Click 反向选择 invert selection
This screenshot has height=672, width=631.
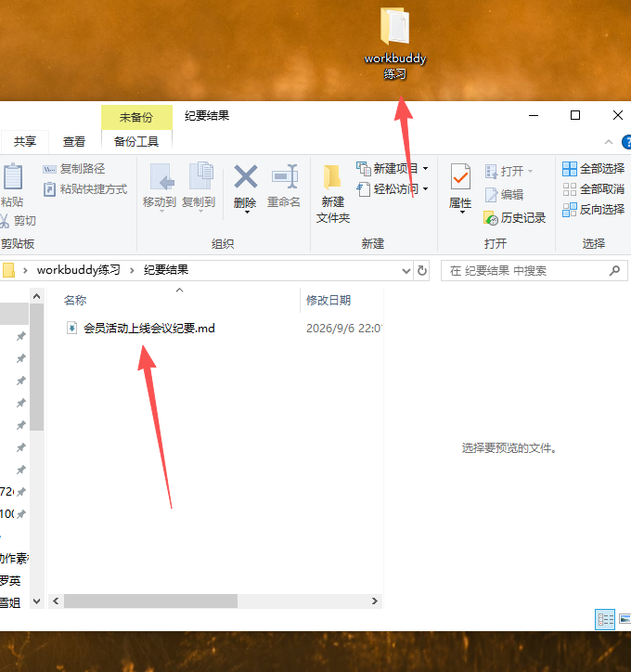[x=593, y=210]
